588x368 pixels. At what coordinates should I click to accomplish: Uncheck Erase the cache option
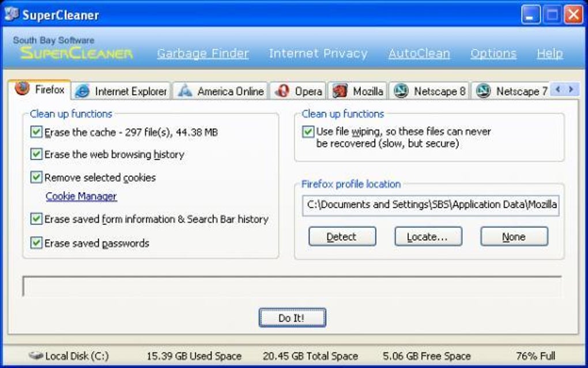(36, 132)
